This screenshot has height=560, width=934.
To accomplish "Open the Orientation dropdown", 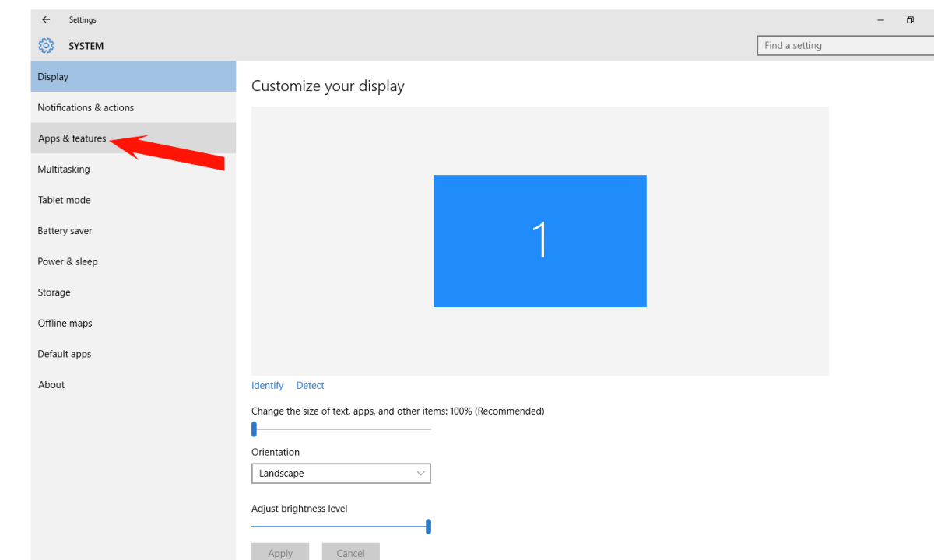I will [x=341, y=473].
